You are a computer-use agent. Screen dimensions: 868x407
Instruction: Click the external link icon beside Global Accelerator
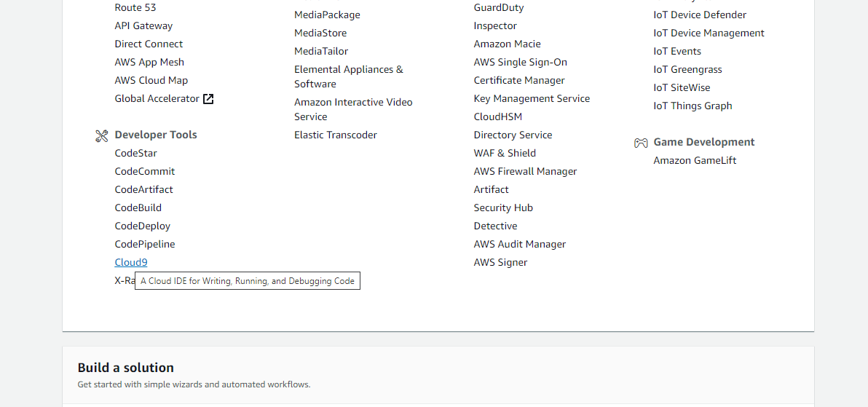(208, 99)
